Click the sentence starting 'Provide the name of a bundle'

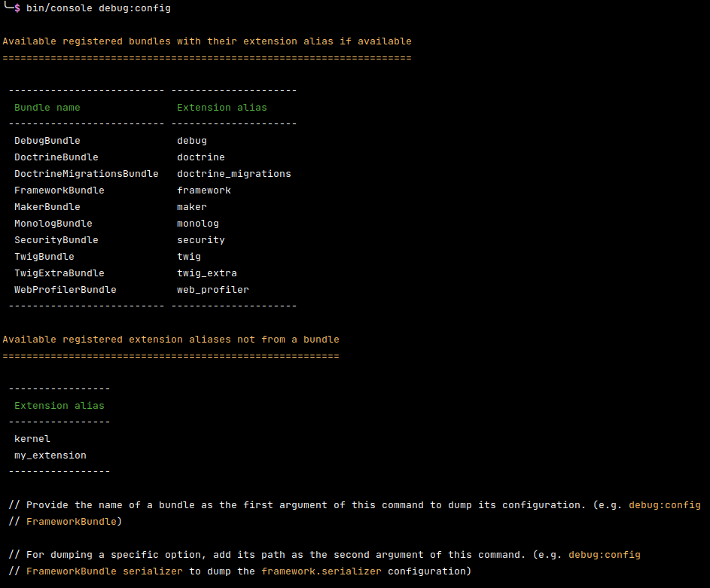click(x=355, y=513)
